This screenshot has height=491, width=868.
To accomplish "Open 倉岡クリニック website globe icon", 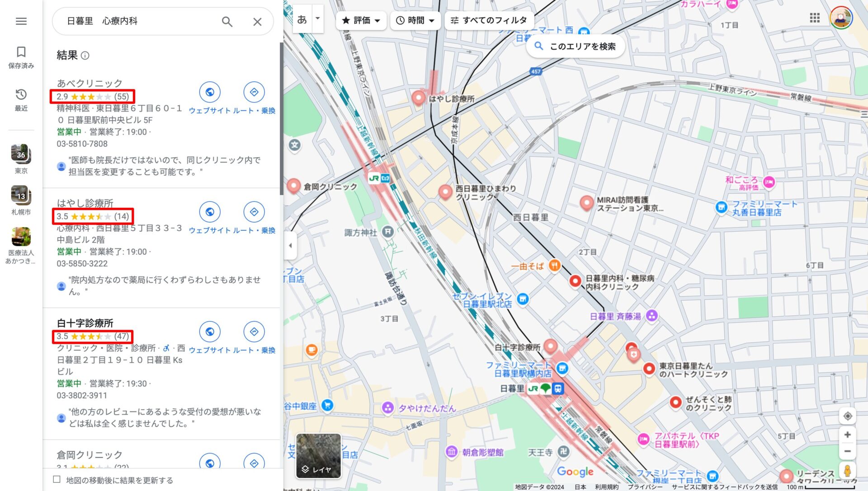I will point(210,462).
